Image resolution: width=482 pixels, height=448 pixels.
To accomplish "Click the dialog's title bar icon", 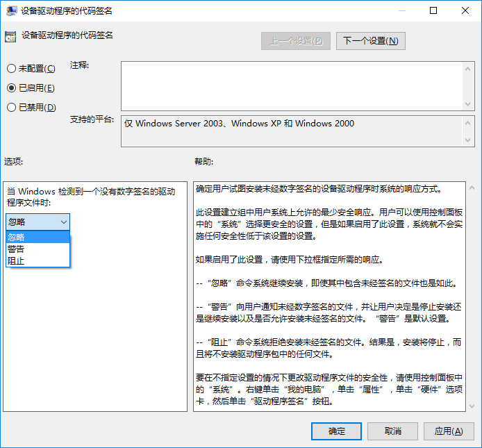I will (10, 10).
